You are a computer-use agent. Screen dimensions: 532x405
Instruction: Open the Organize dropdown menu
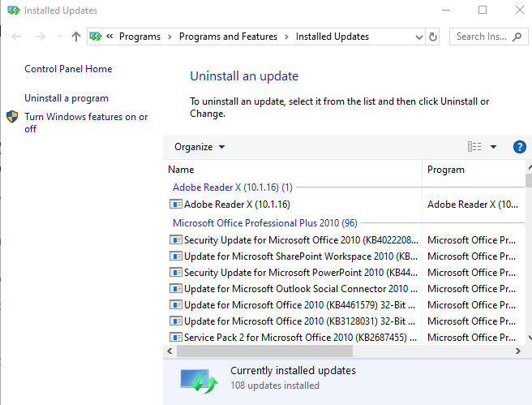[x=199, y=147]
